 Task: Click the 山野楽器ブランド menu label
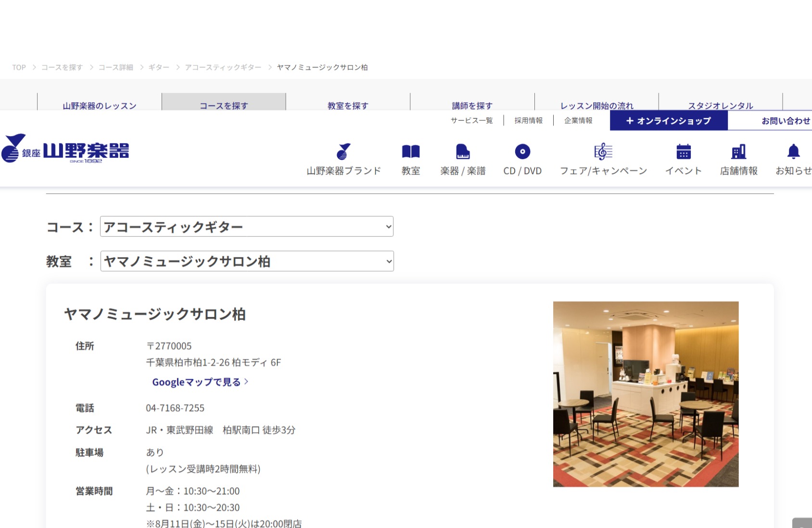(x=343, y=171)
